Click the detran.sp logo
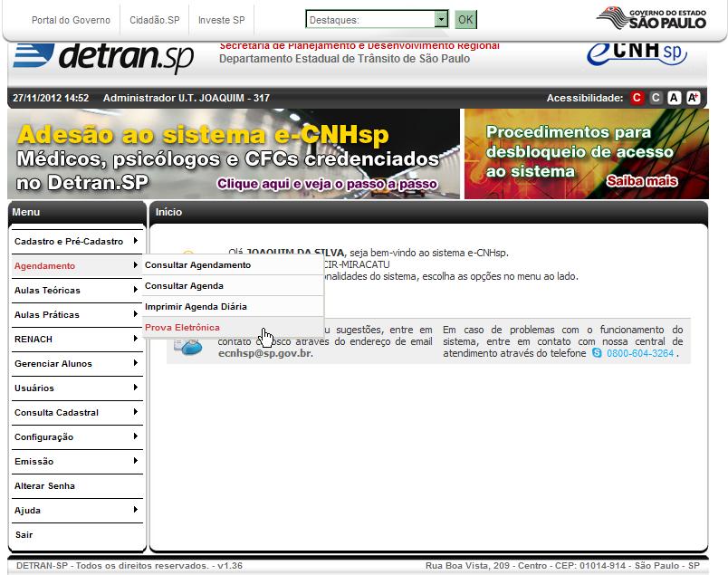 pyautogui.click(x=103, y=57)
